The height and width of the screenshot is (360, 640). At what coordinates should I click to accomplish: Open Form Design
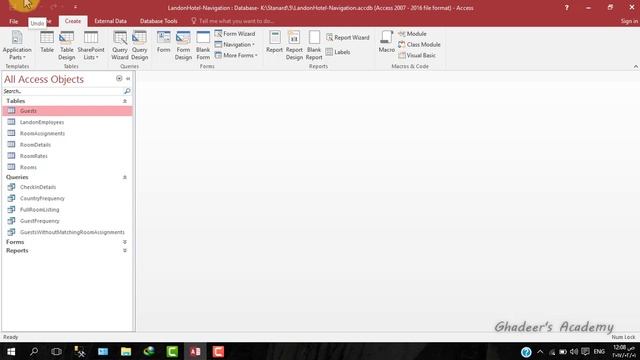[x=183, y=45]
